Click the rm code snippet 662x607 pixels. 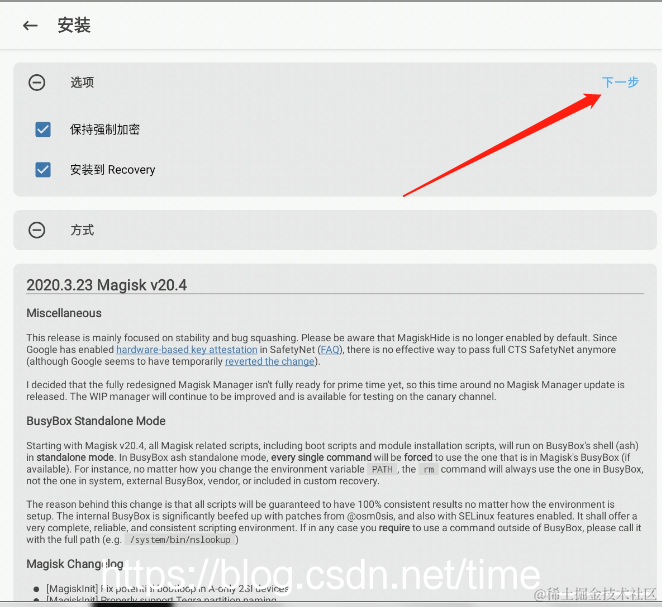(x=429, y=469)
